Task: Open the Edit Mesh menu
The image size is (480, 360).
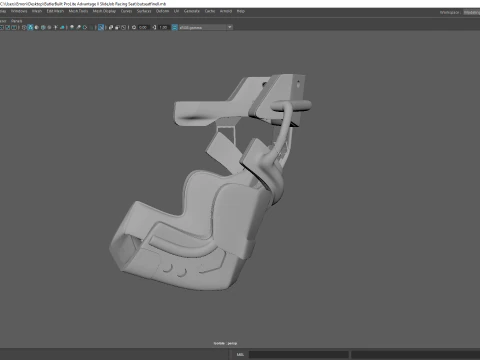Action: 55,11
